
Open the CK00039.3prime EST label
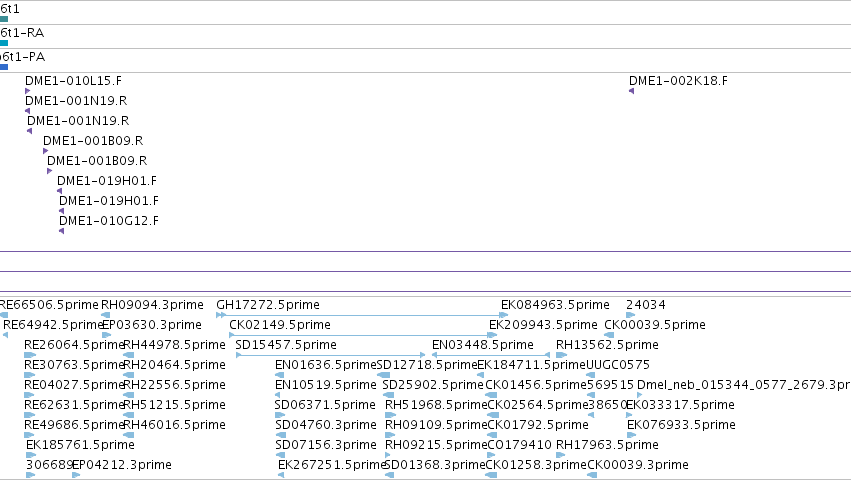tap(638, 465)
